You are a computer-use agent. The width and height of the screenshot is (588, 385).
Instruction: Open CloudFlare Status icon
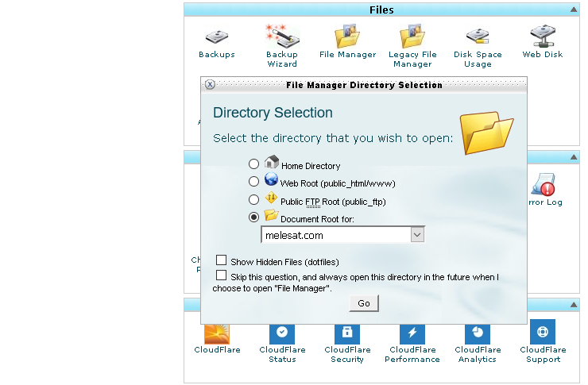[x=282, y=333]
